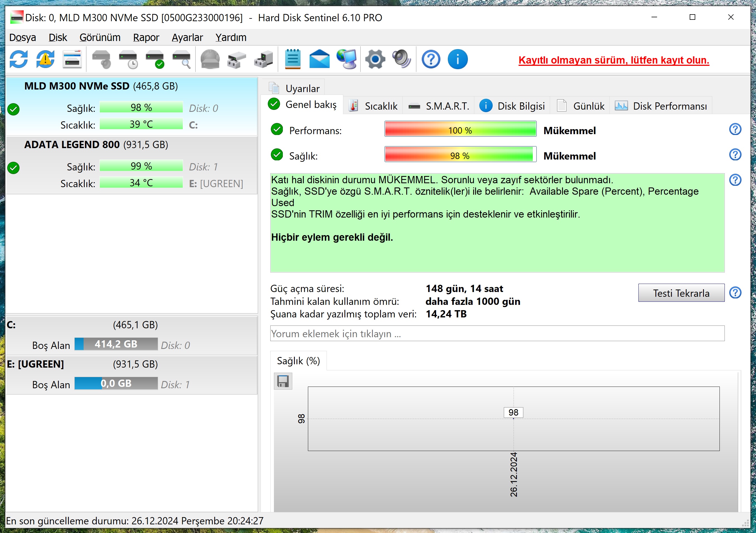
Task: Click the 98 % health bar of MLD M300
Action: tap(141, 107)
